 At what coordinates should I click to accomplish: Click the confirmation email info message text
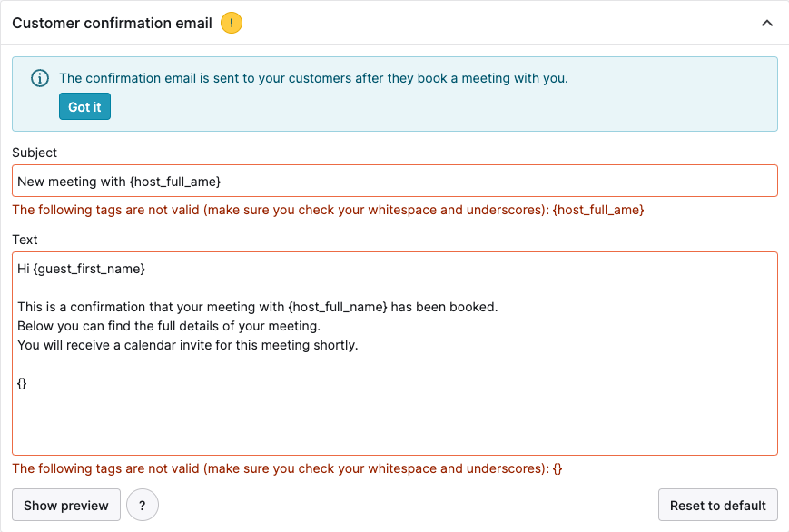pyautogui.click(x=313, y=78)
